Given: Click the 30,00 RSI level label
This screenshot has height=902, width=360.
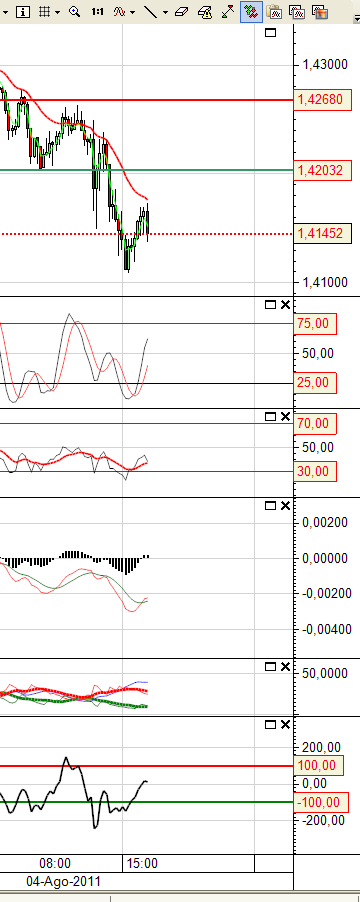Looking at the screenshot, I should point(315,472).
